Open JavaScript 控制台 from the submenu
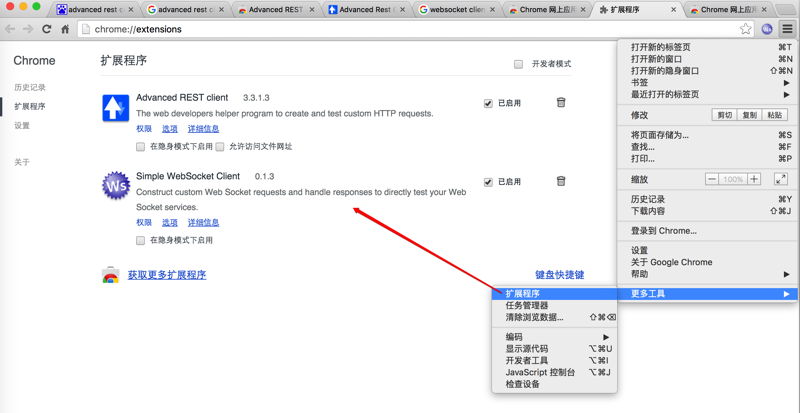The width and height of the screenshot is (800, 413). [555, 372]
